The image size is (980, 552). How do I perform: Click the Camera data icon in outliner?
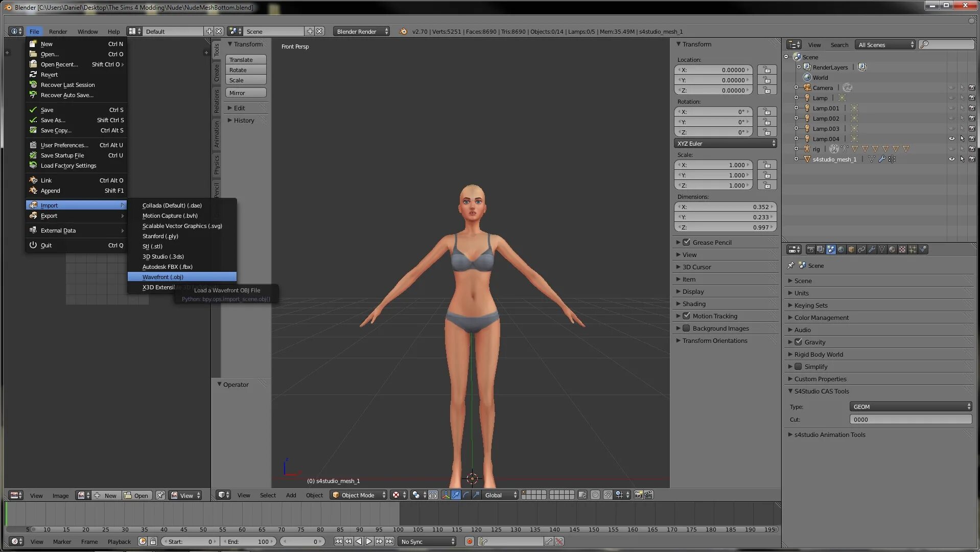[848, 87]
